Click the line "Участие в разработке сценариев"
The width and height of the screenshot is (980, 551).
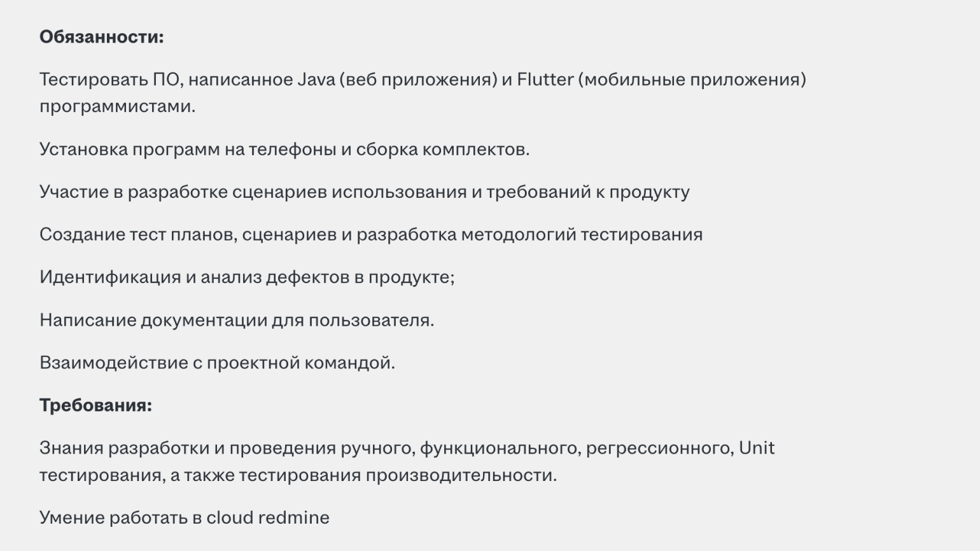[x=364, y=192]
